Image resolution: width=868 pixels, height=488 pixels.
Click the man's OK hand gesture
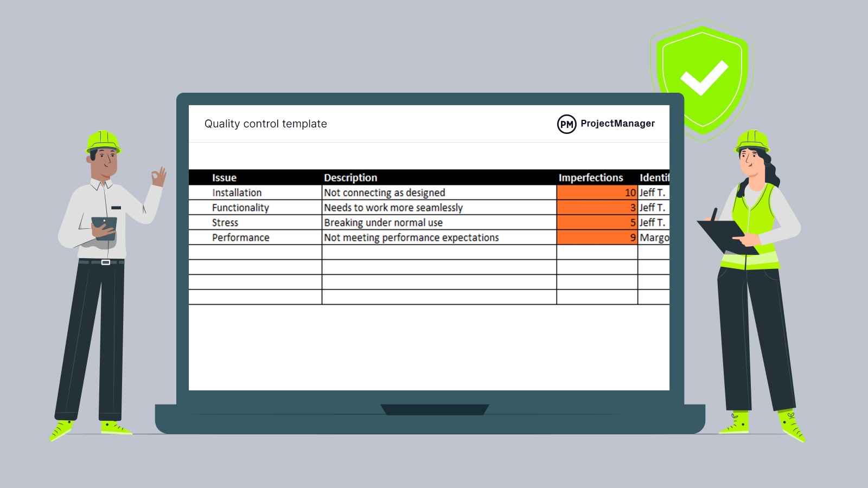[158, 177]
